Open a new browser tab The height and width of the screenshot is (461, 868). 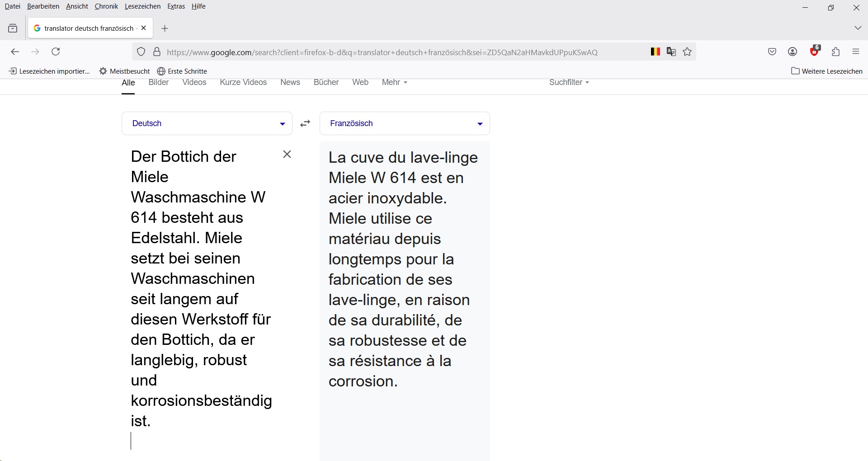[165, 28]
